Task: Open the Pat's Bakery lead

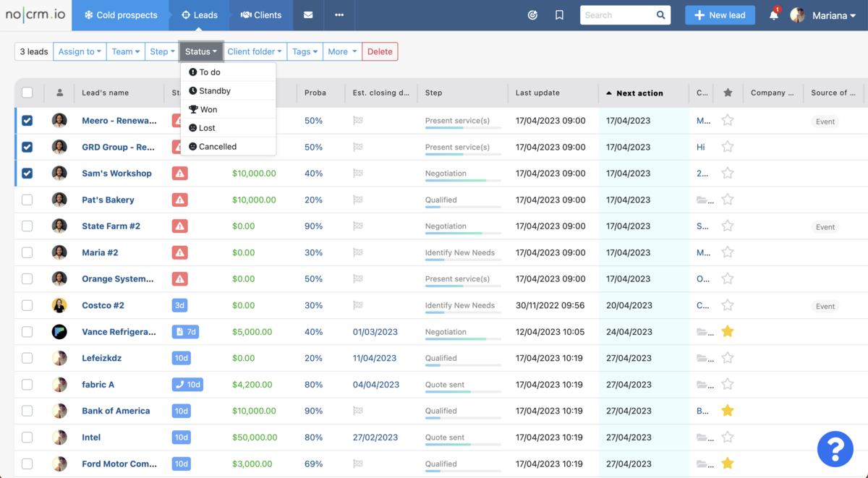Action: click(108, 200)
